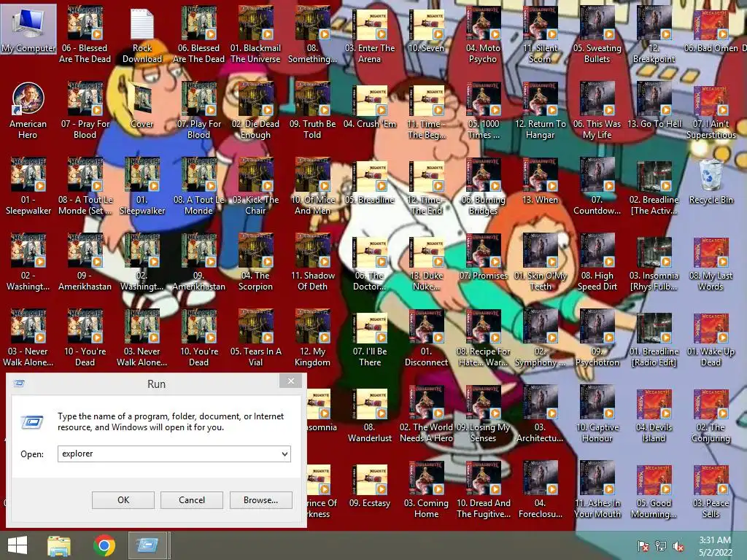Select the 05. Sweating Bullets file
747x560 pixels.
[597, 35]
